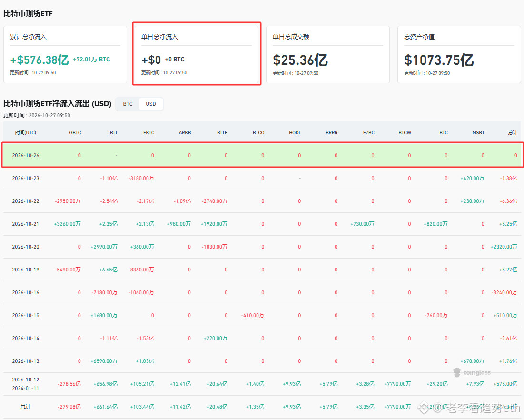This screenshot has width=524, height=420.
Task: Click the coinglass logo watermark
Action: [472, 372]
